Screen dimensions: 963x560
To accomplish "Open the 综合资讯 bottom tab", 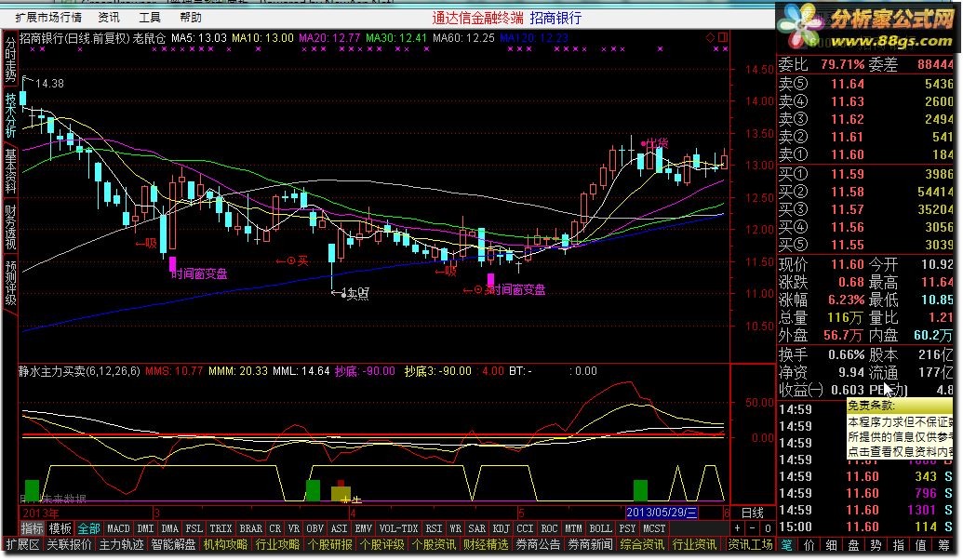I will 642,544.
